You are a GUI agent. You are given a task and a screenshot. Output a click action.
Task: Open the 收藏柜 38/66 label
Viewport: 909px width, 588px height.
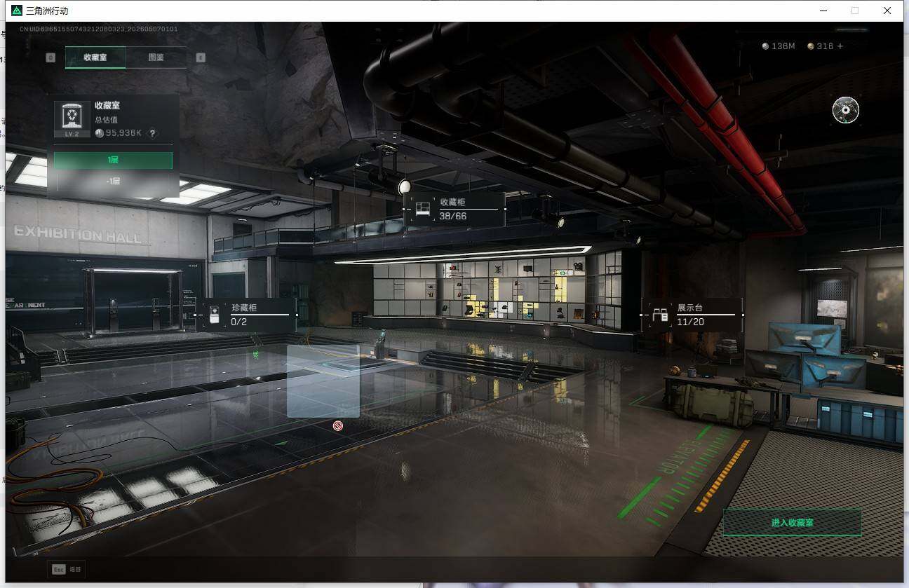point(454,209)
